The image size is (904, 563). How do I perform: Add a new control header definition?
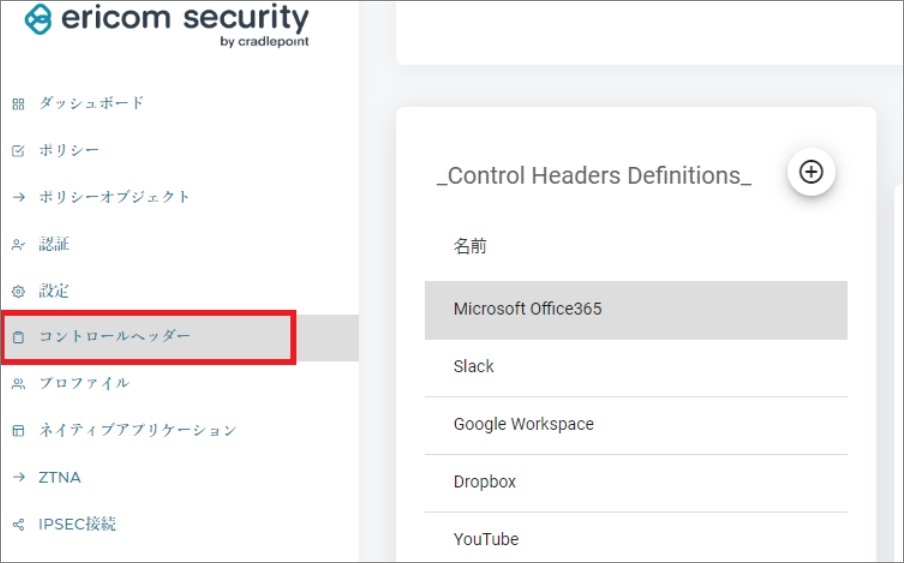pos(811,172)
